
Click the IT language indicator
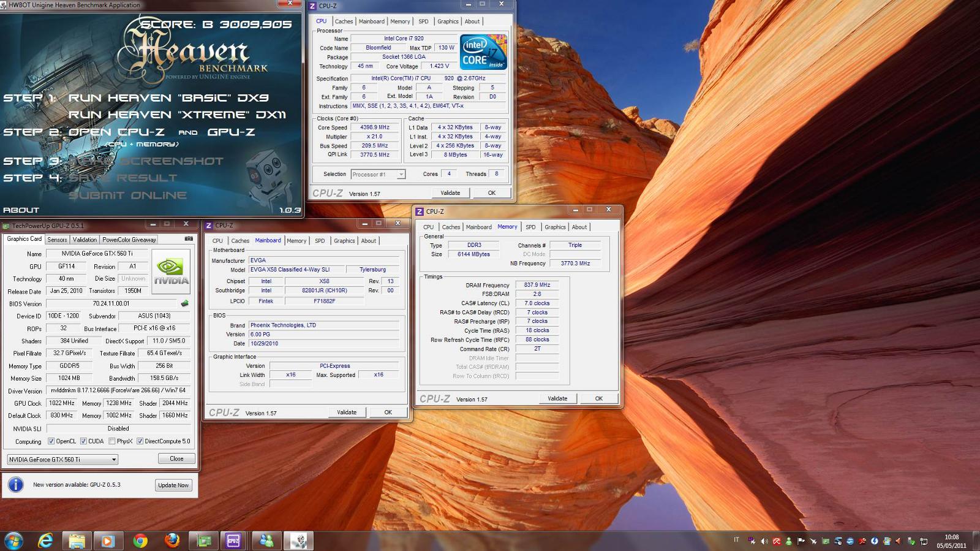(736, 540)
